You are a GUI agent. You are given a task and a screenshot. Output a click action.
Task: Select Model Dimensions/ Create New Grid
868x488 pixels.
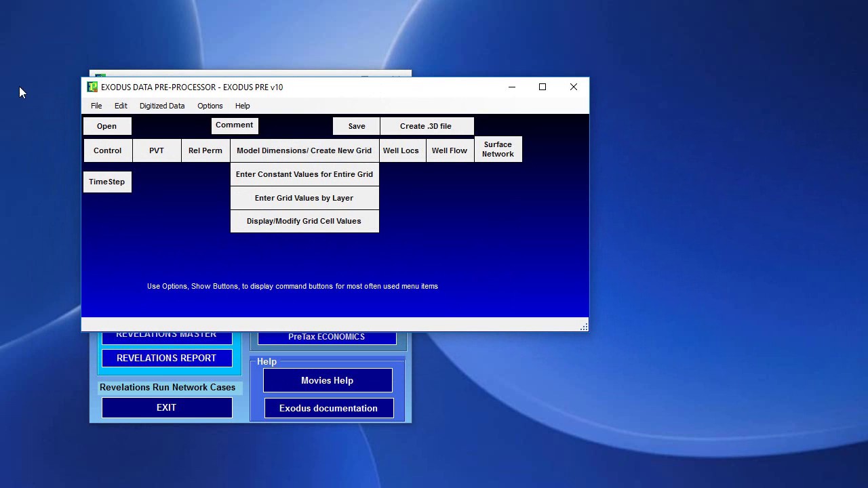coord(304,150)
